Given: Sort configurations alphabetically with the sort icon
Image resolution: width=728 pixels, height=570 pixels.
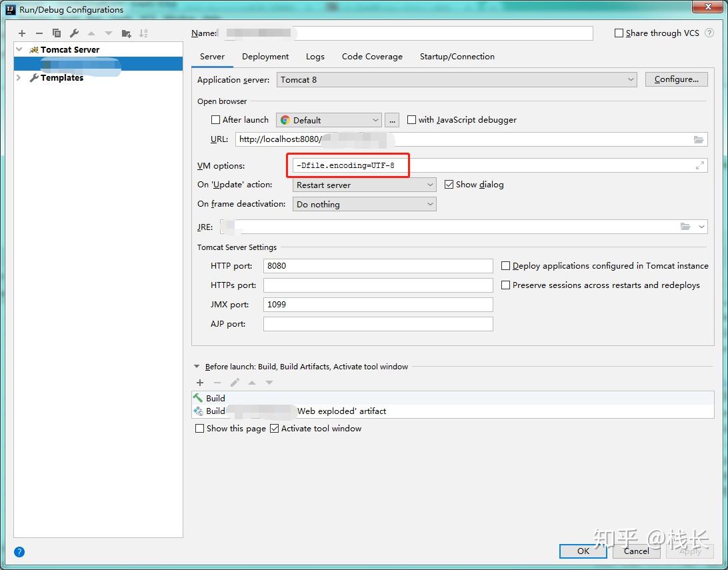Looking at the screenshot, I should [x=143, y=33].
